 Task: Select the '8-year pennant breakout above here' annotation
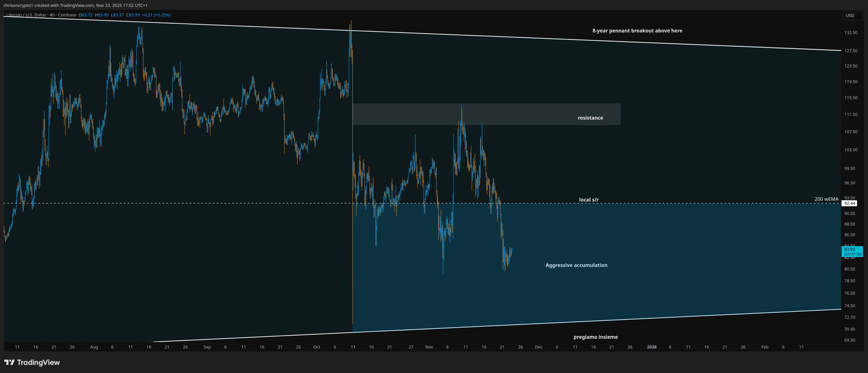tap(637, 31)
